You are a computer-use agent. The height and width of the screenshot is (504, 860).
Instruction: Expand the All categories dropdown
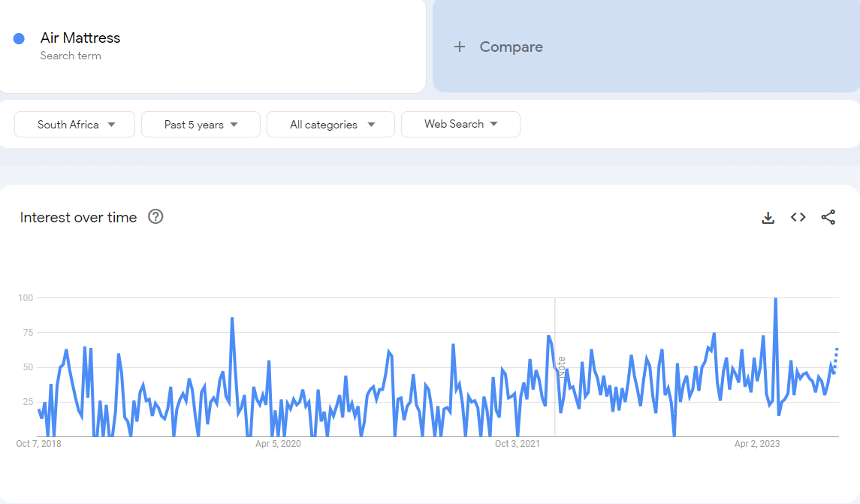point(330,125)
